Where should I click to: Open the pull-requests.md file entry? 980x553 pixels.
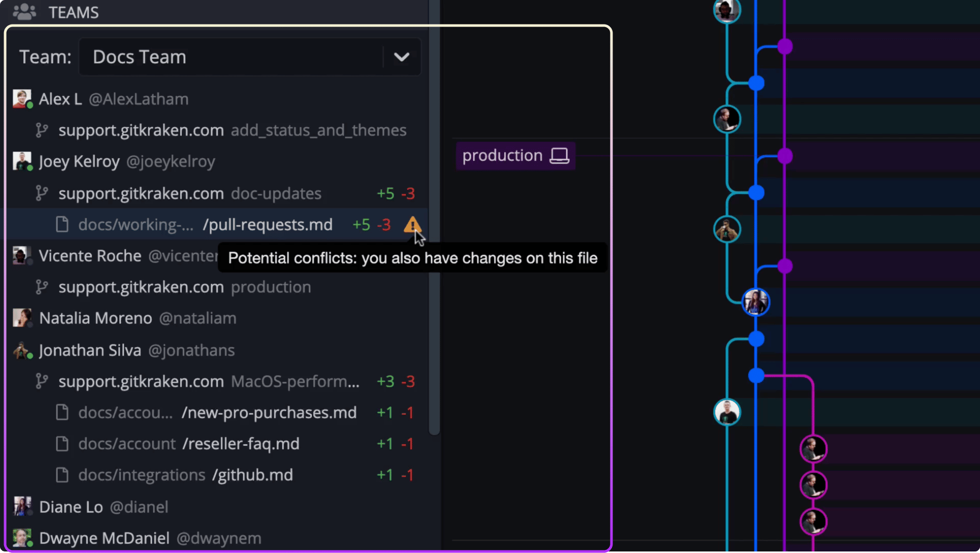point(216,225)
